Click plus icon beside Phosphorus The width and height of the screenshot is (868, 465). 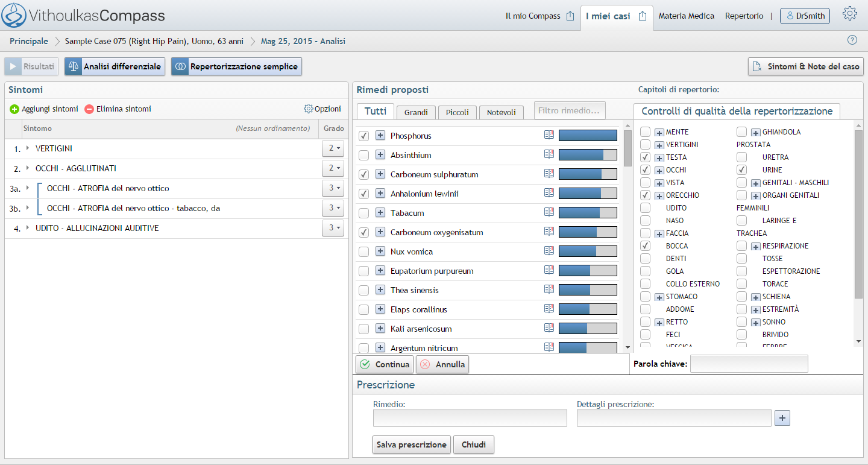coord(380,136)
